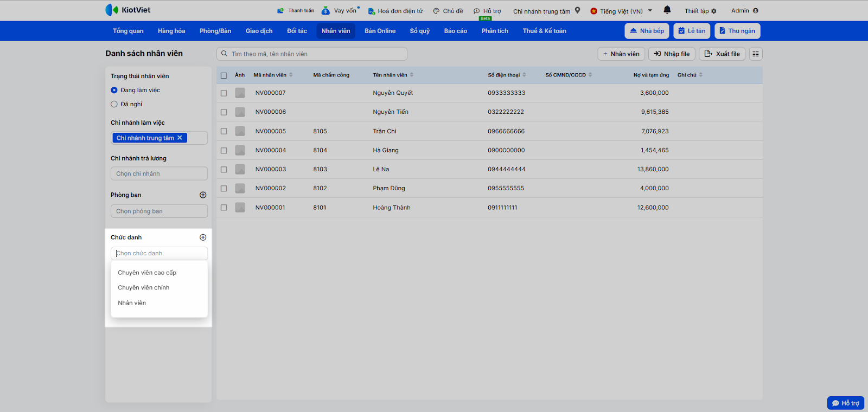
Task: Click the Xuất file export button
Action: click(x=722, y=54)
